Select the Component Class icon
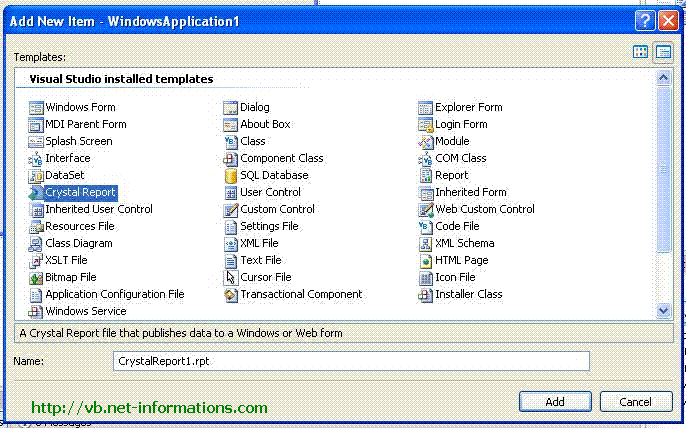The width and height of the screenshot is (686, 428). tap(231, 159)
